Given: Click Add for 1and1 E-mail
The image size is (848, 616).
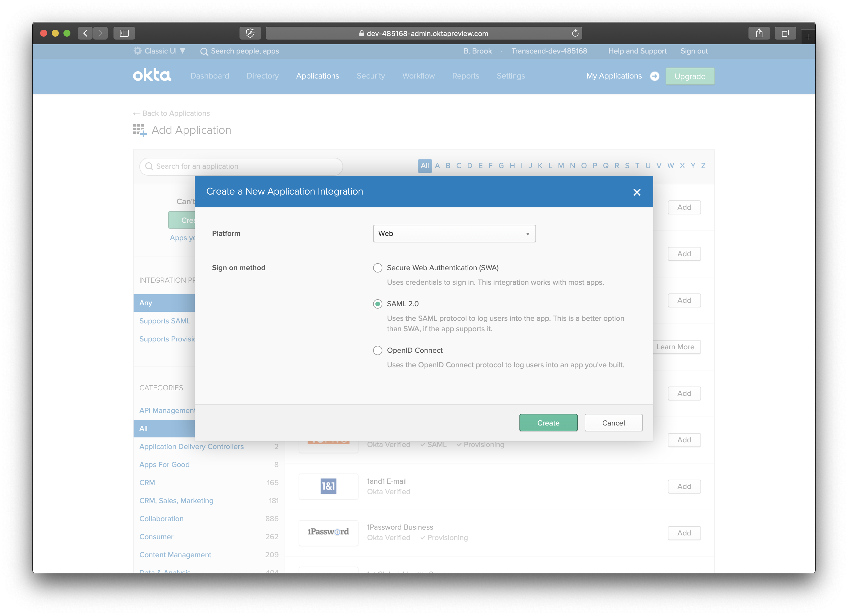Looking at the screenshot, I should tap(684, 486).
